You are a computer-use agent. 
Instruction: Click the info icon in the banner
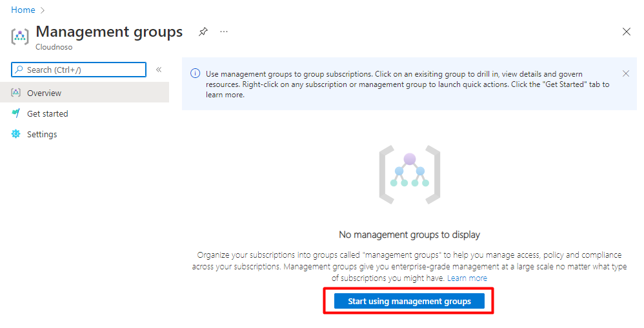click(195, 74)
